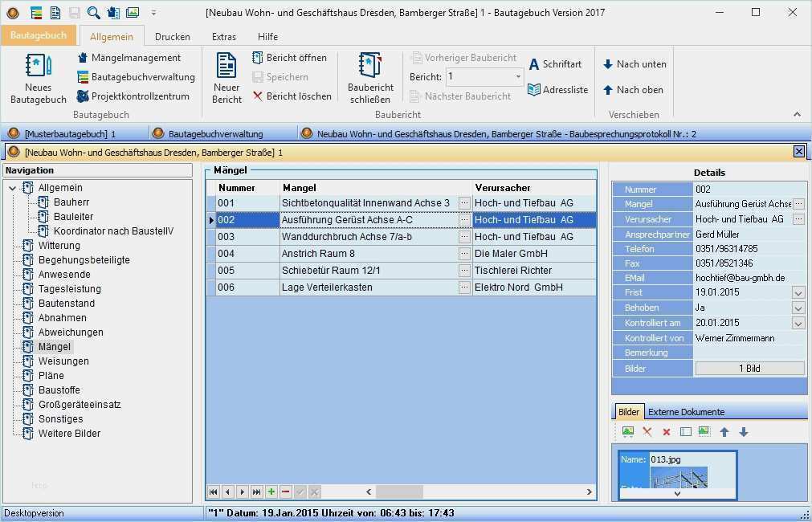812x522 pixels.
Task: Delete the selected record using the red minus icon
Action: pyautogui.click(x=284, y=491)
